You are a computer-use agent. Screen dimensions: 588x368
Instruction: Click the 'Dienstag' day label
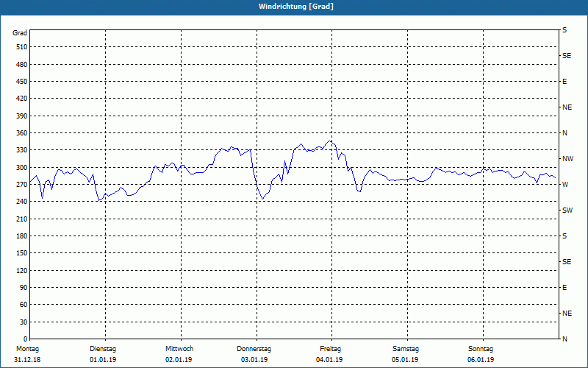[103, 349]
